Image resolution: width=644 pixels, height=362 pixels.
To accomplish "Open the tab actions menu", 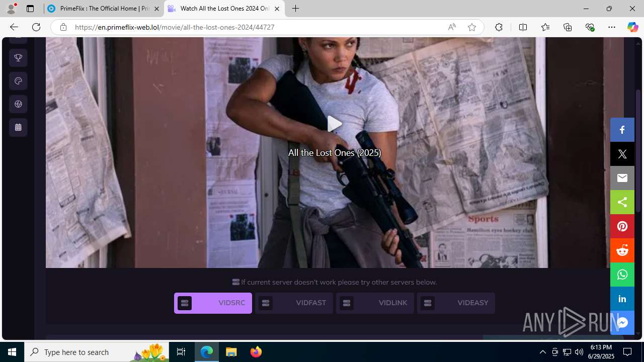I will [x=30, y=9].
